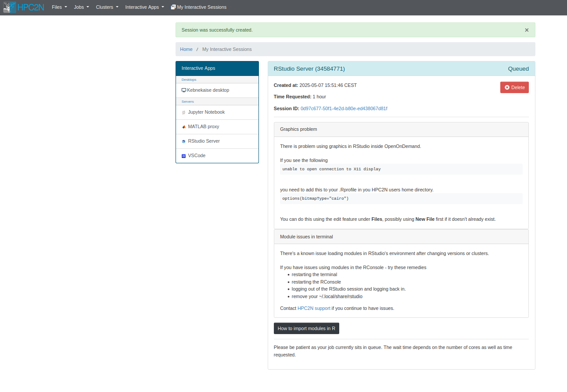Click the Graphics problem card header
The height and width of the screenshot is (392, 567).
pos(401,129)
